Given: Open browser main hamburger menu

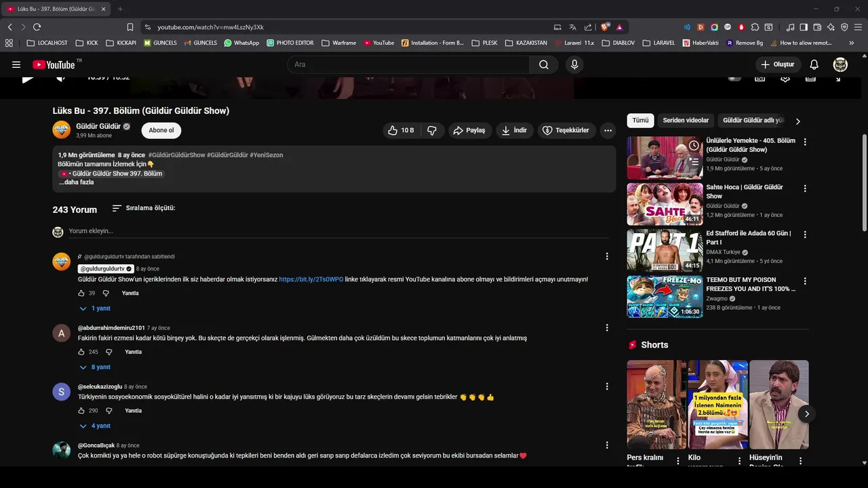Looking at the screenshot, I should (x=858, y=27).
